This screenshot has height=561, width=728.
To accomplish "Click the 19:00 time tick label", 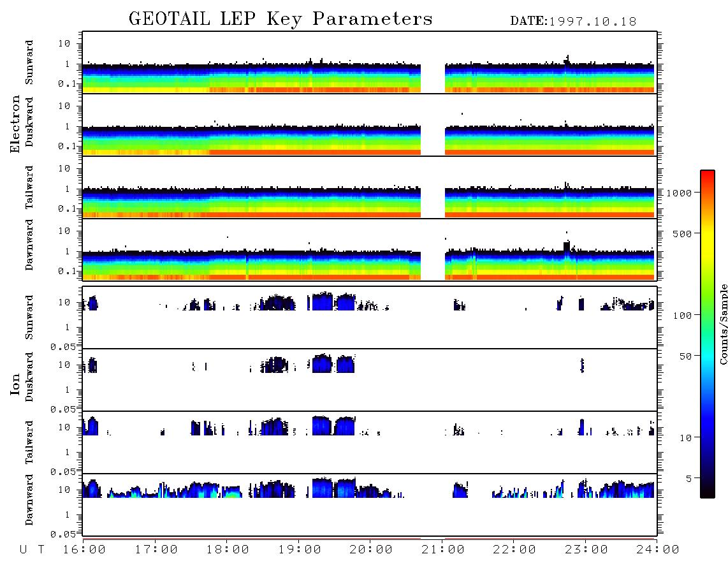I will click(x=300, y=550).
